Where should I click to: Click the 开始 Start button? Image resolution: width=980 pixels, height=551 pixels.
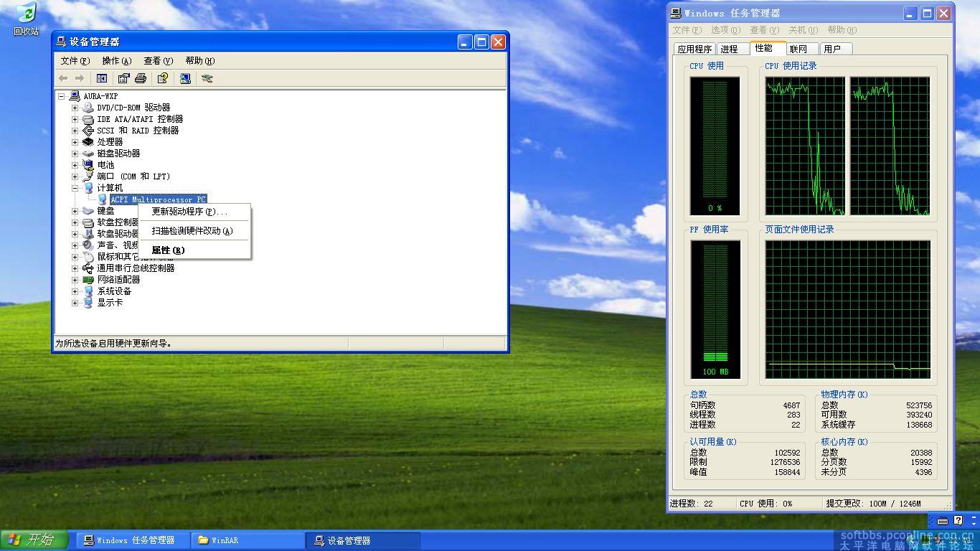point(34,540)
